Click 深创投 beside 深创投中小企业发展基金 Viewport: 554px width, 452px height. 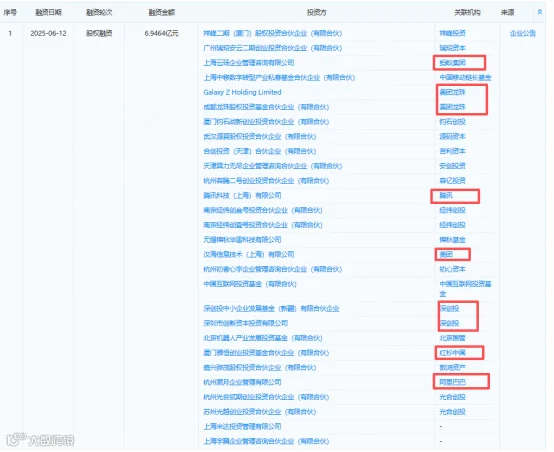pos(449,309)
